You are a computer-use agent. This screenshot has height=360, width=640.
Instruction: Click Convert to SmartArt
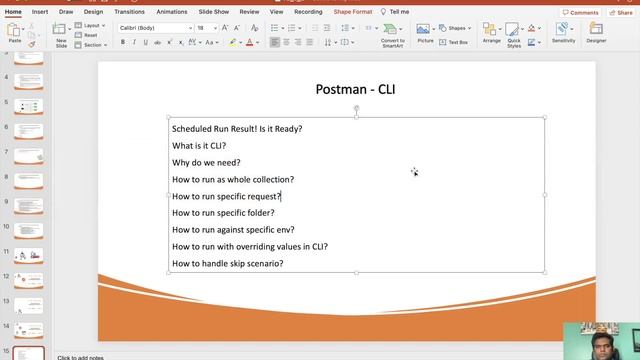coord(392,35)
